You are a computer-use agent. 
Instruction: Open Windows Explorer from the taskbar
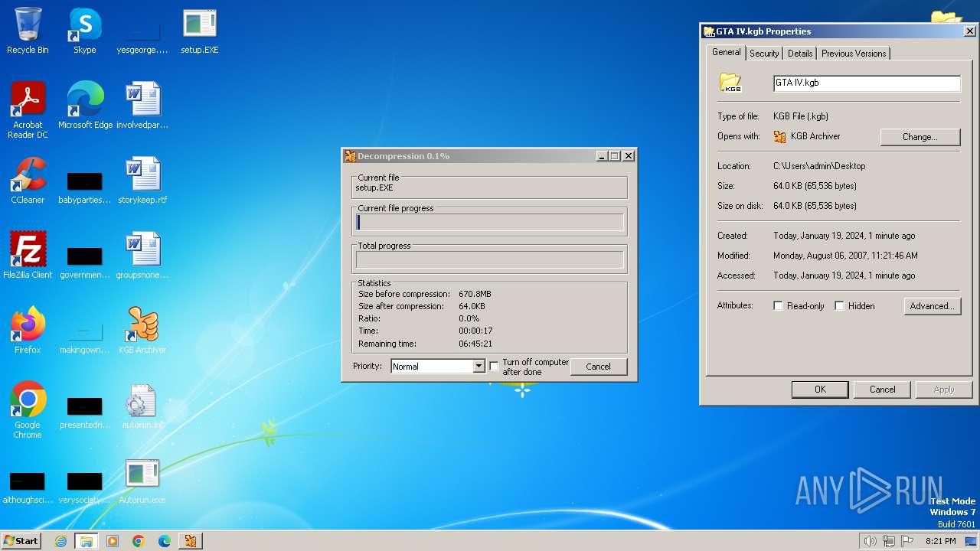[87, 541]
